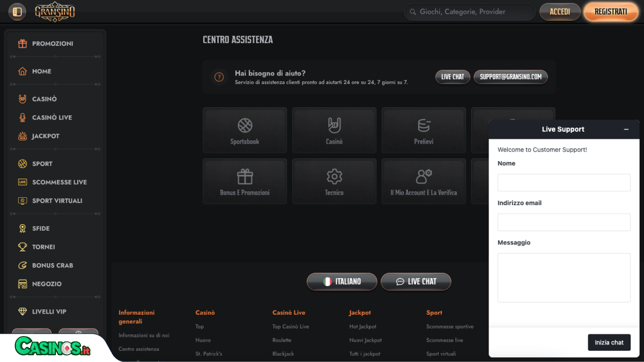Open the Casinò help category card
Screen dimensions: 644x362
[x=334, y=130]
